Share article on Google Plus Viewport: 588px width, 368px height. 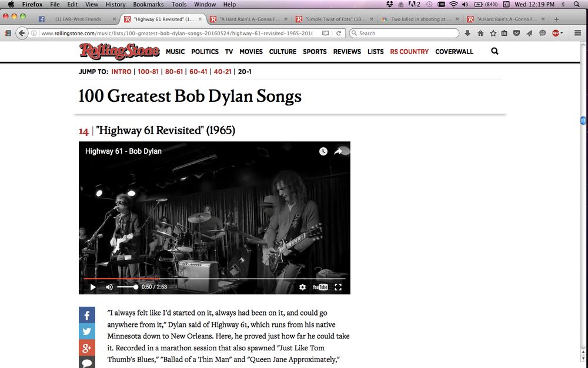86,348
